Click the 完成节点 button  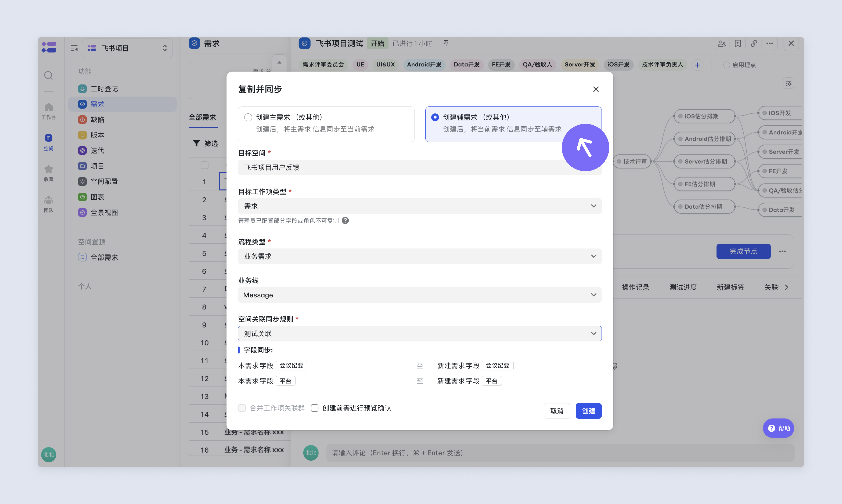743,251
